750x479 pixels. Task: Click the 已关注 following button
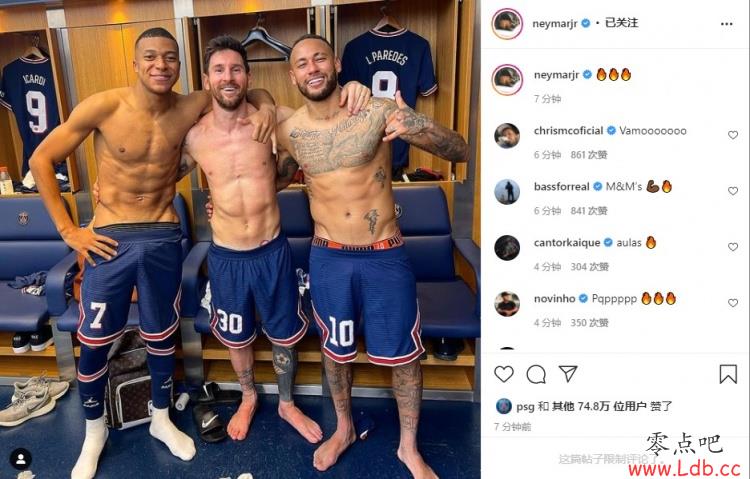click(621, 22)
